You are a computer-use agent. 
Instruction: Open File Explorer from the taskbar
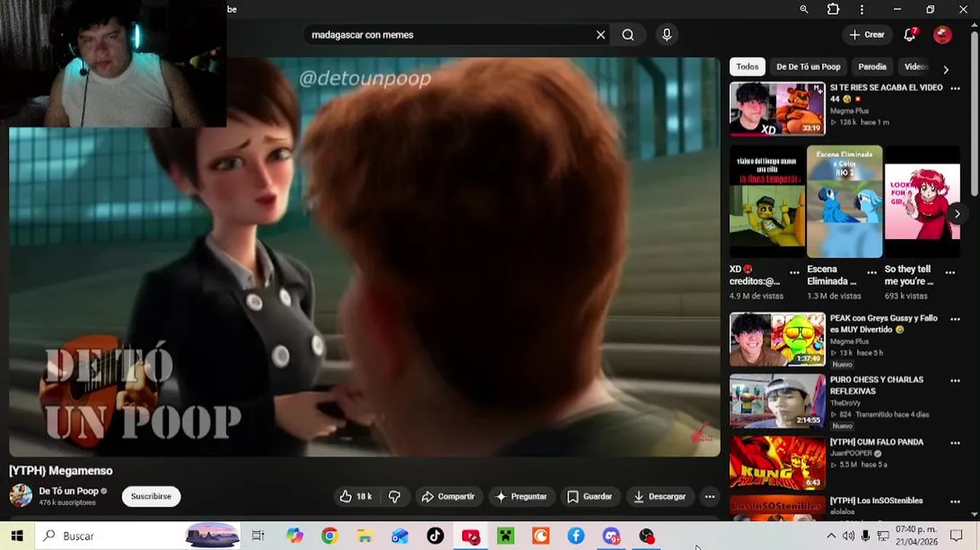point(365,536)
